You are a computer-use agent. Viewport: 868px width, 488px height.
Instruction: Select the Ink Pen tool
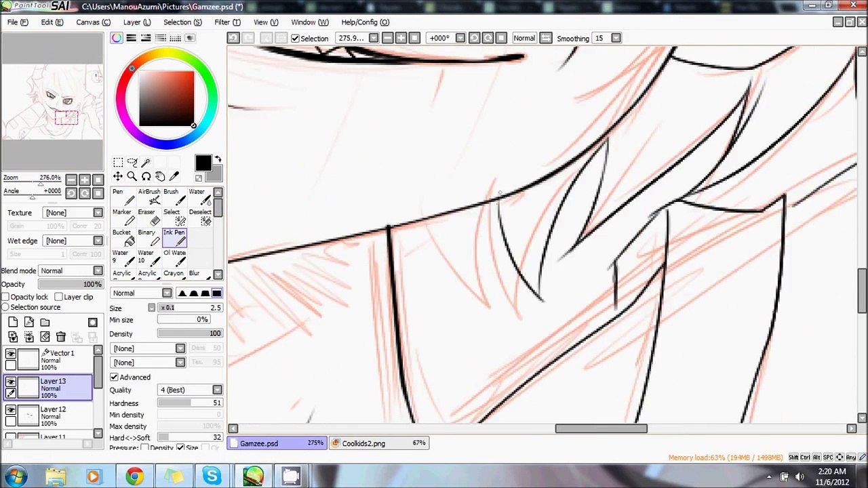(x=174, y=238)
